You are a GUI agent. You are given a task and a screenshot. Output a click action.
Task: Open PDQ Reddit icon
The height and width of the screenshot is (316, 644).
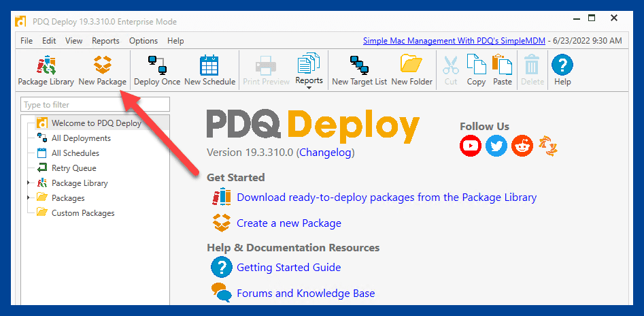pyautogui.click(x=522, y=146)
